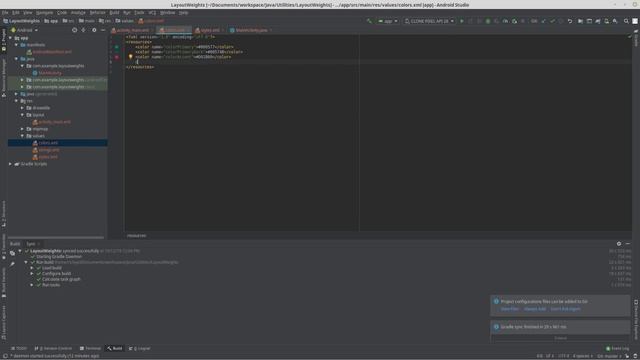Viewport: 640px width, 360px height.
Task: Open the Android view dropdown in Project panel
Action: 24,30
